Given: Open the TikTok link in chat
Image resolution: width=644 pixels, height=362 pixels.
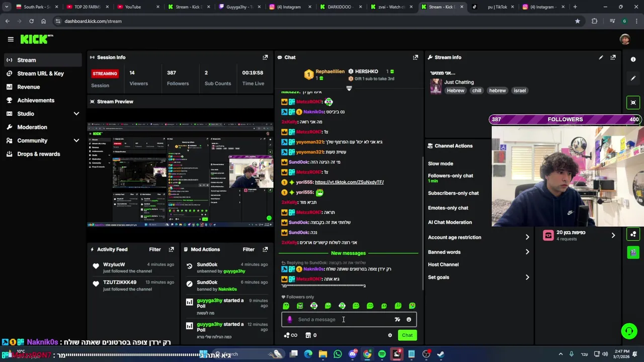Looking at the screenshot, I should click(349, 182).
